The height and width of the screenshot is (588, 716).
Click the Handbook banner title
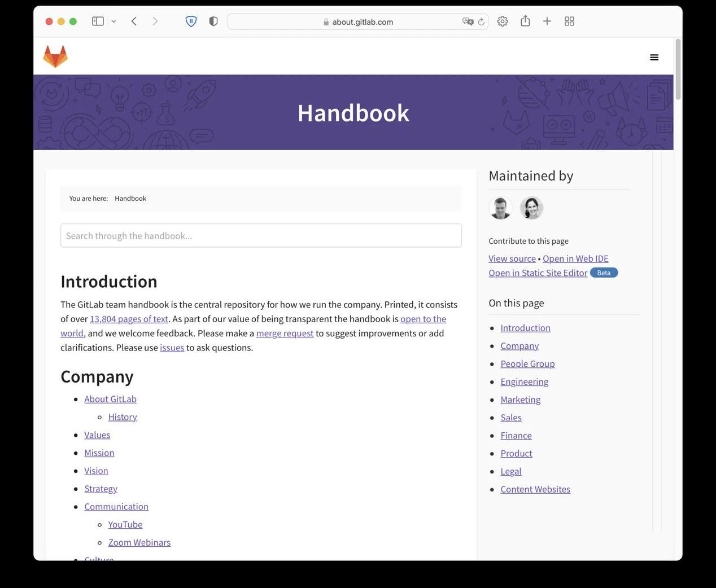[353, 113]
